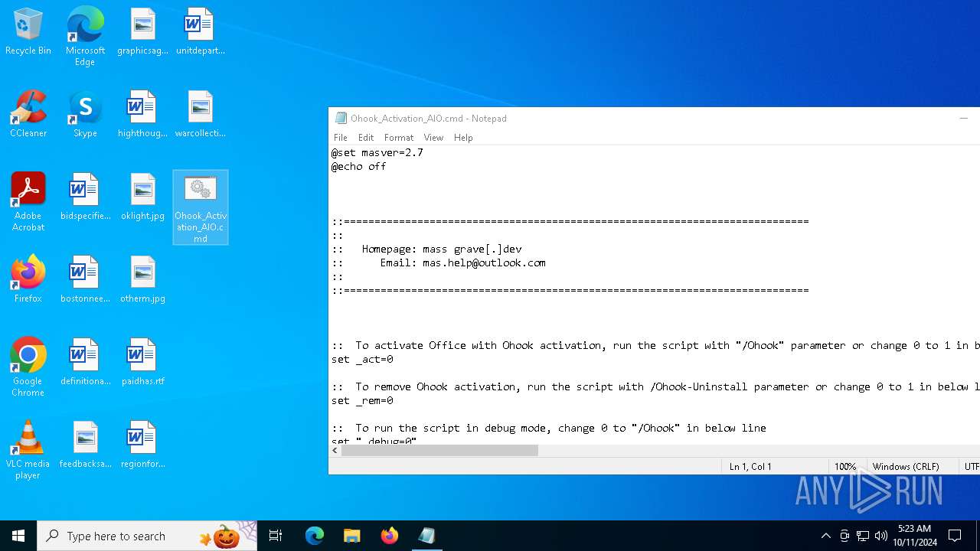Viewport: 980px width, 551px height.
Task: Click the left scroll arrow in Notepad
Action: pos(335,451)
